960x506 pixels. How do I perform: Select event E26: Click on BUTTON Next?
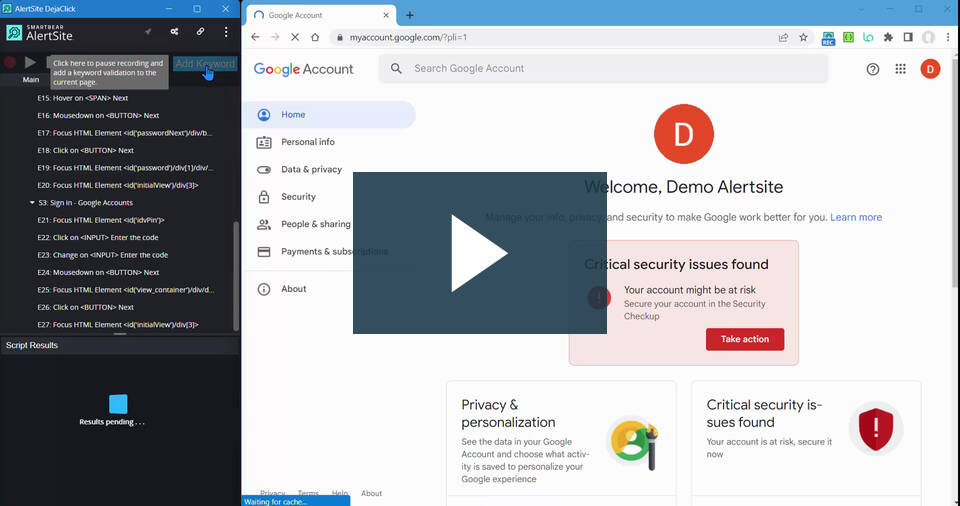coord(85,308)
